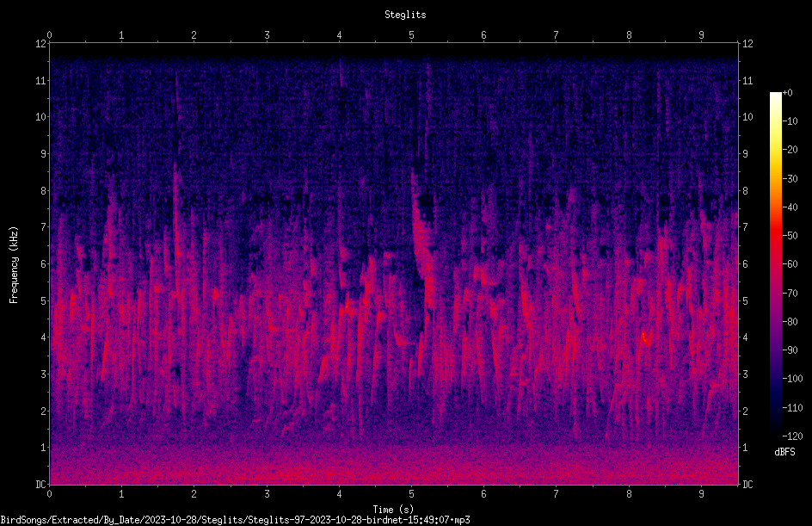Click the 12 kHz label on the left axis
812x526 pixels.
pos(41,44)
